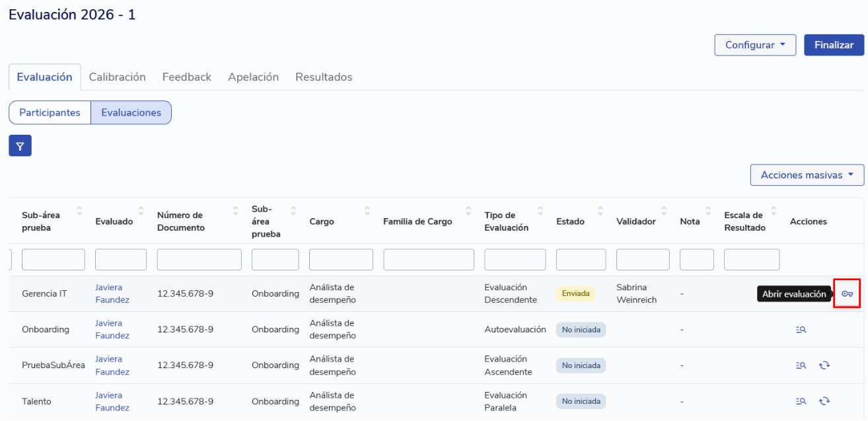Switch to the Calibración tab
868x421 pixels.
pyautogui.click(x=117, y=77)
